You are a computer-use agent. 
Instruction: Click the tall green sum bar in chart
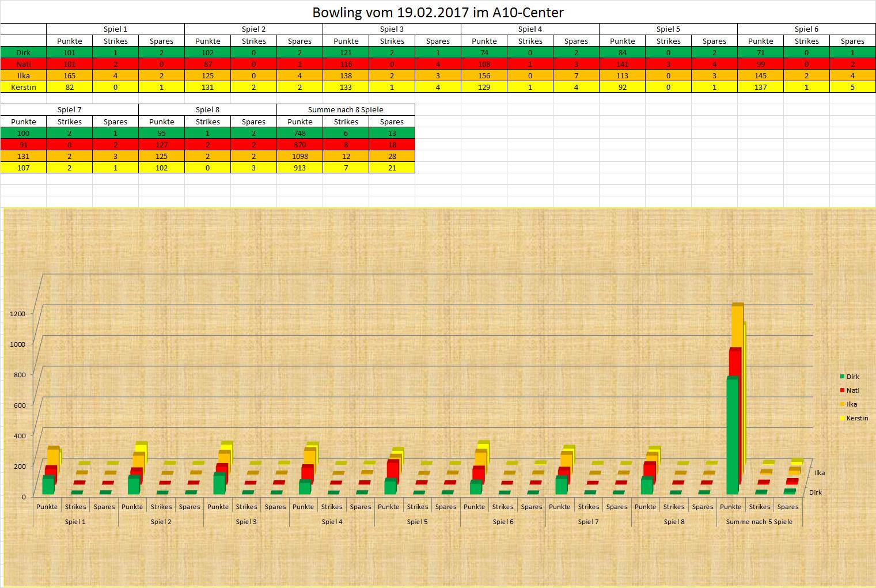pos(732,438)
